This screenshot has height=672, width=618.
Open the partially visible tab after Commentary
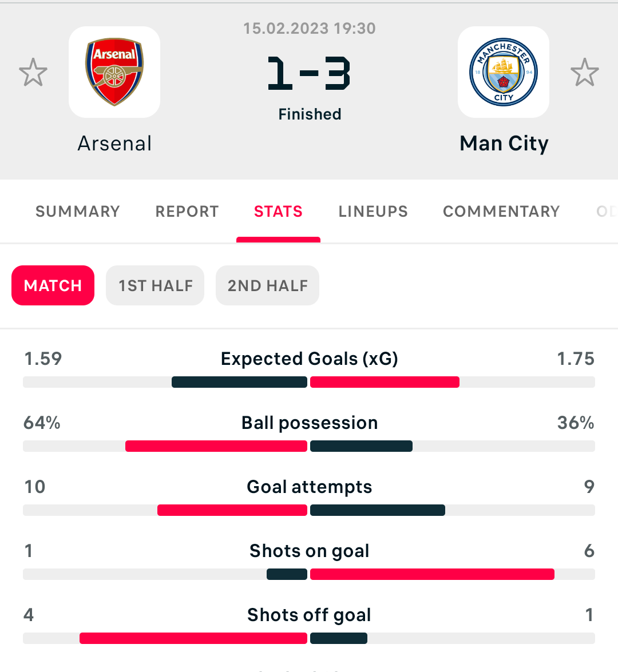[x=607, y=211]
